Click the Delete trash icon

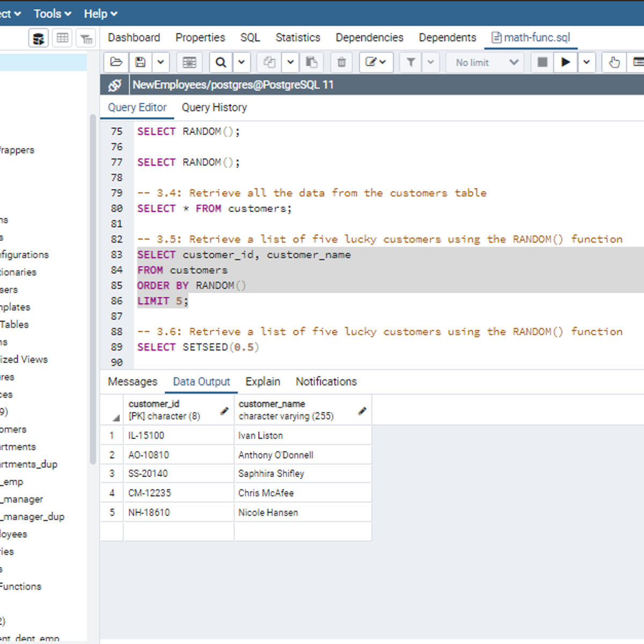341,62
